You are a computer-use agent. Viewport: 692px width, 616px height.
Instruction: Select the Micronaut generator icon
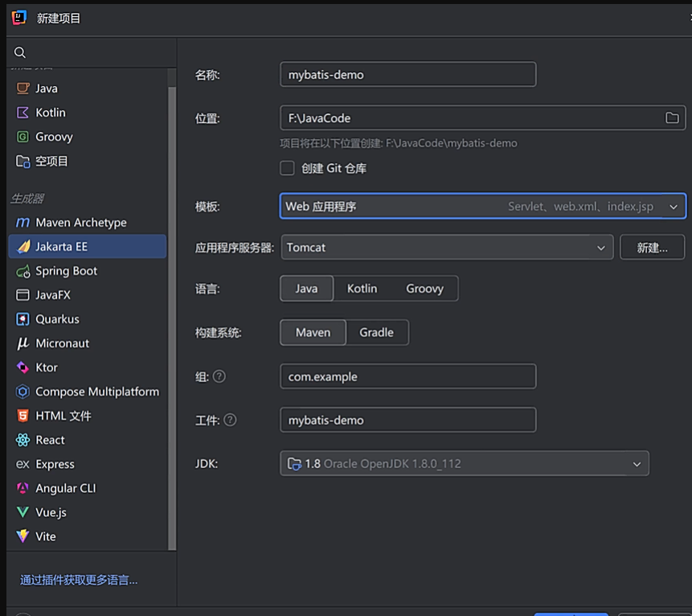coord(23,343)
